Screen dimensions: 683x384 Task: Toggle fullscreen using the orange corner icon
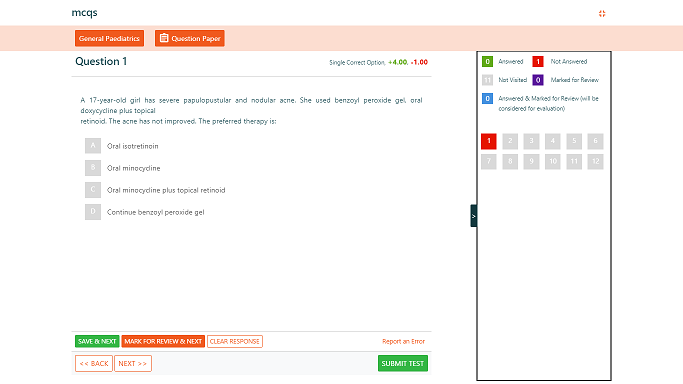(602, 13)
